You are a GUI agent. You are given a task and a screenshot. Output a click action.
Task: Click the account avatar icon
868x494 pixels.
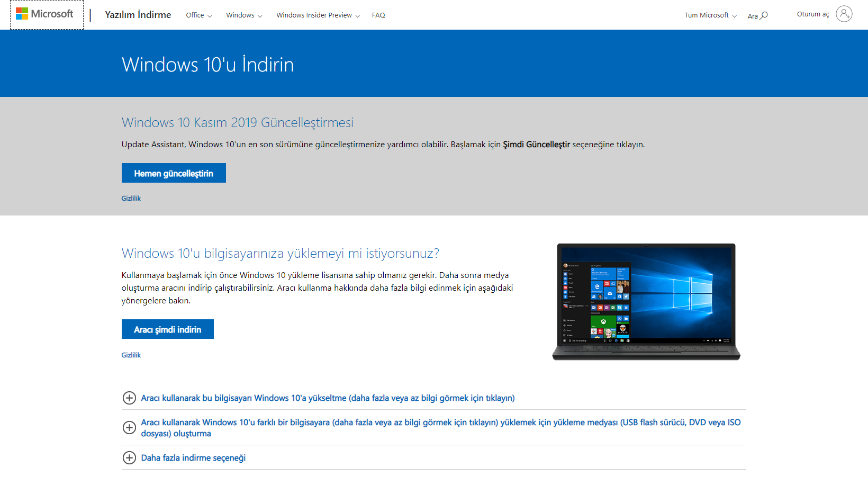(844, 14)
